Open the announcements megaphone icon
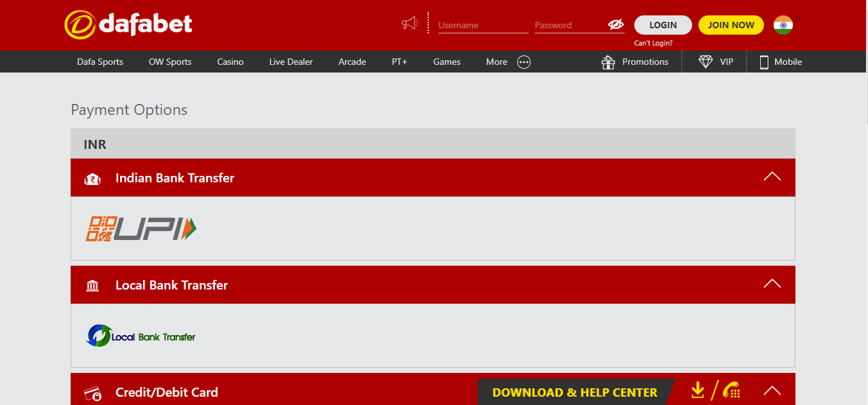Viewport: 868px width, 405px height. 410,24
